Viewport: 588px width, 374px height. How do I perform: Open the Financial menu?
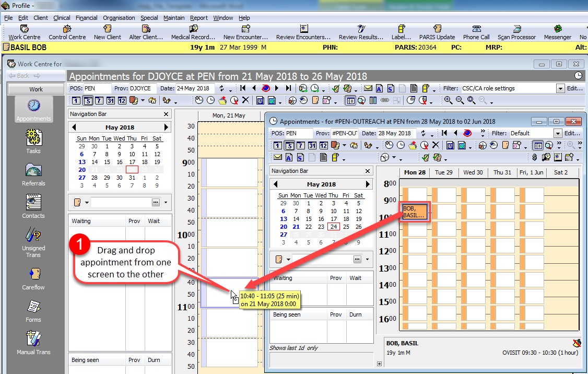pos(86,18)
